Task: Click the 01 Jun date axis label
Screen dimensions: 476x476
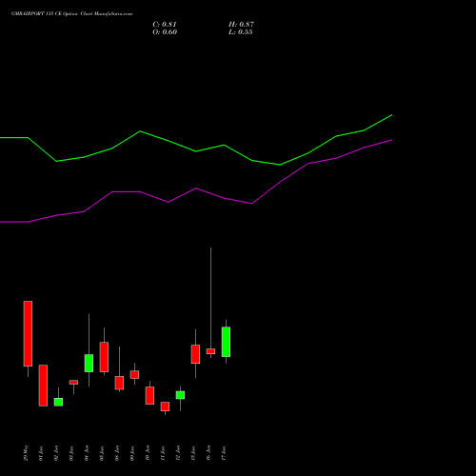Action: coord(41,453)
